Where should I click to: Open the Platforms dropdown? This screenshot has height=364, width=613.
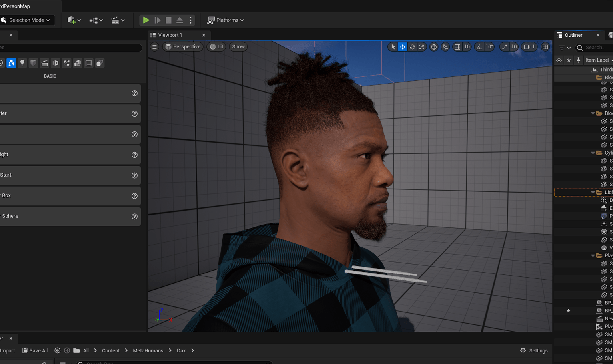[x=226, y=20]
